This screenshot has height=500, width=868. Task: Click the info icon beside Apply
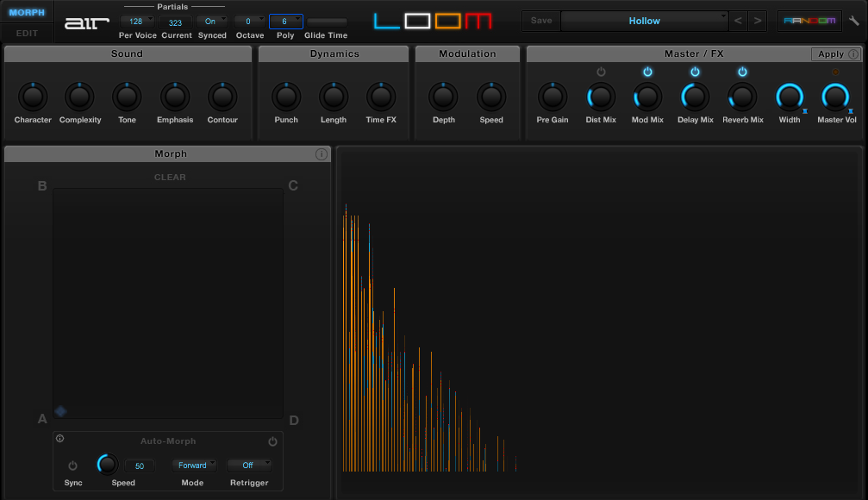[x=853, y=54]
